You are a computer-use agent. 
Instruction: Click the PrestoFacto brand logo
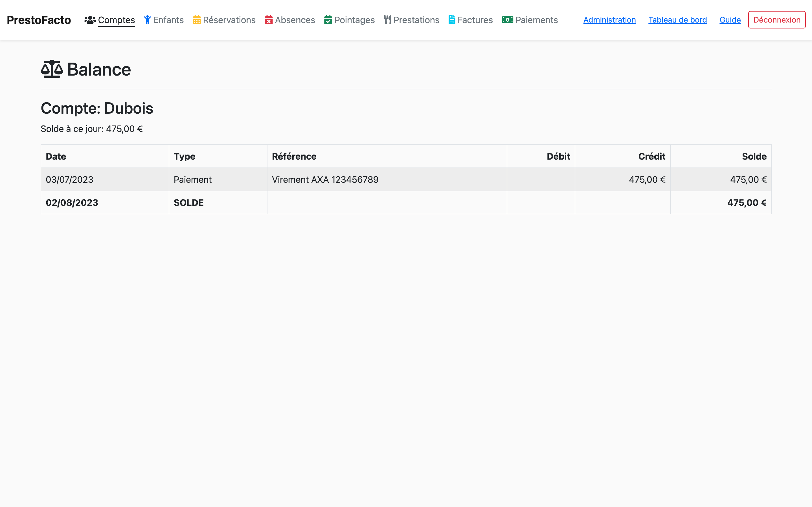pos(39,20)
